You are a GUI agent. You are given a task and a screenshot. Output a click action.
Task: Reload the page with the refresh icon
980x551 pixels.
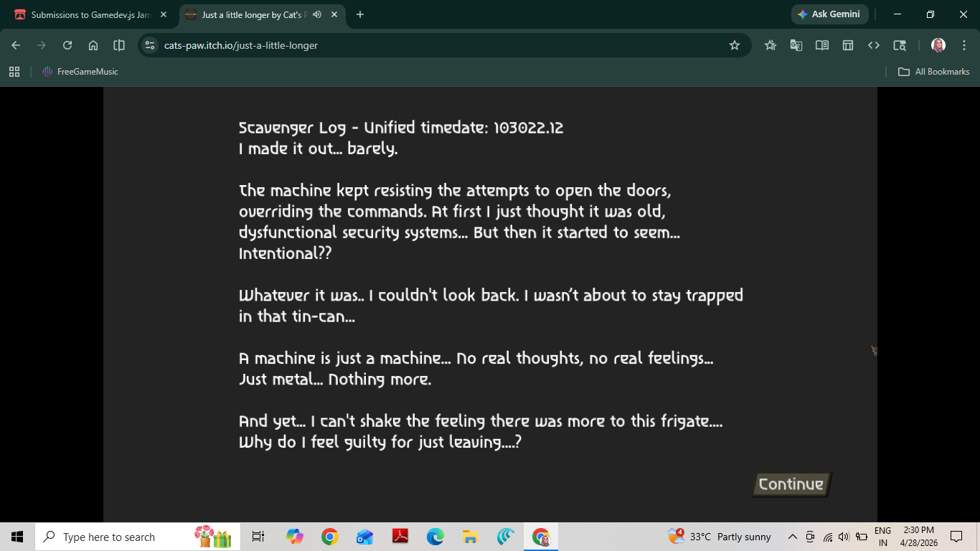[x=67, y=45]
